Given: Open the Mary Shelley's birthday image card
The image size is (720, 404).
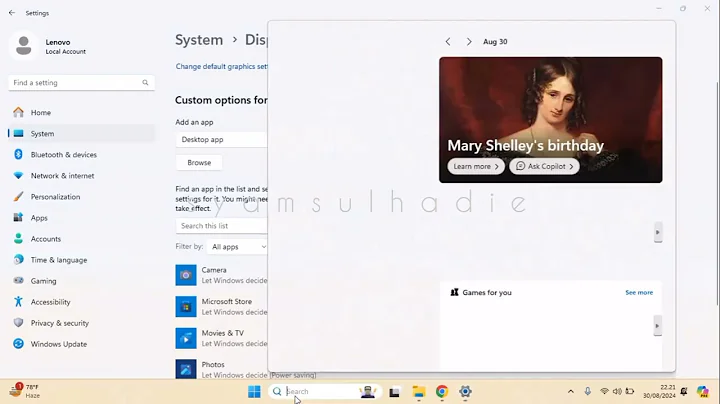Looking at the screenshot, I should [x=551, y=120].
